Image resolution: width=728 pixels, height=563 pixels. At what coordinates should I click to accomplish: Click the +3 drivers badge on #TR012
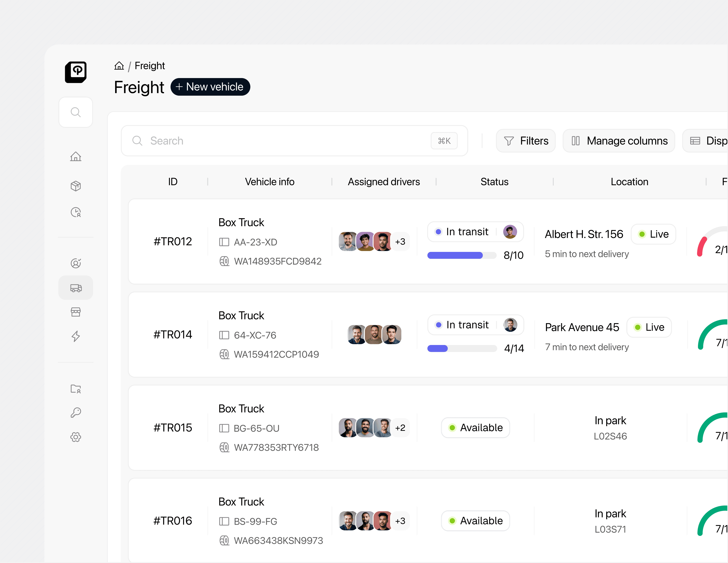(x=400, y=242)
